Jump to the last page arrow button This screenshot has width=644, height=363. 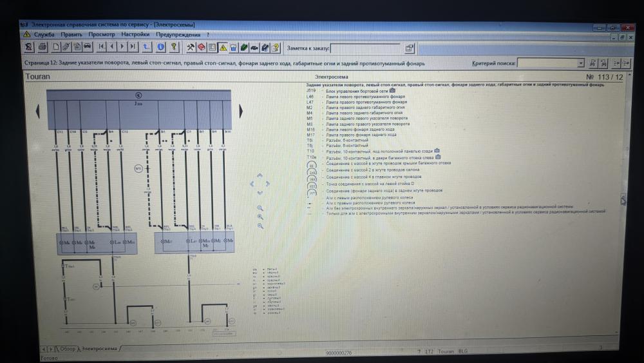click(133, 47)
